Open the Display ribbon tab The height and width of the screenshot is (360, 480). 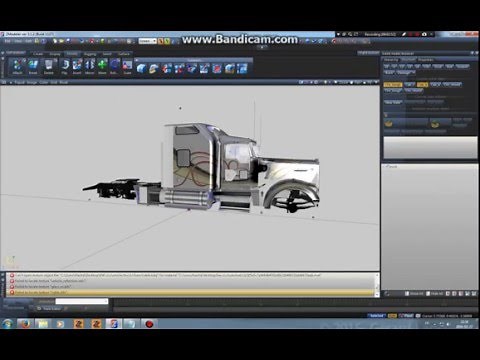55,54
